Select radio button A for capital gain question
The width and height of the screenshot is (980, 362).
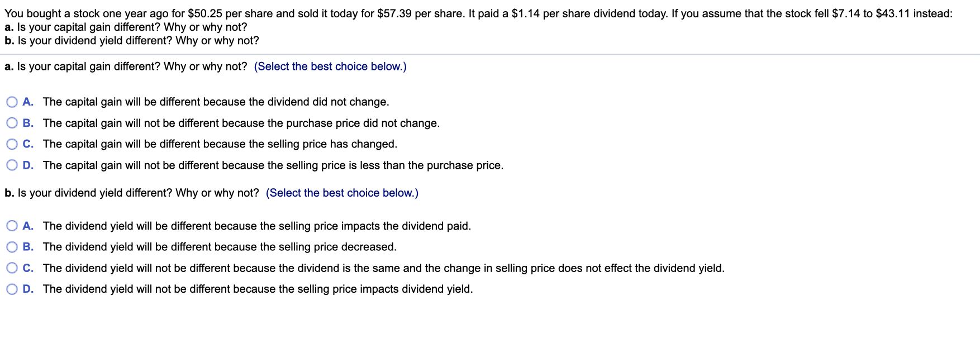tap(12, 102)
